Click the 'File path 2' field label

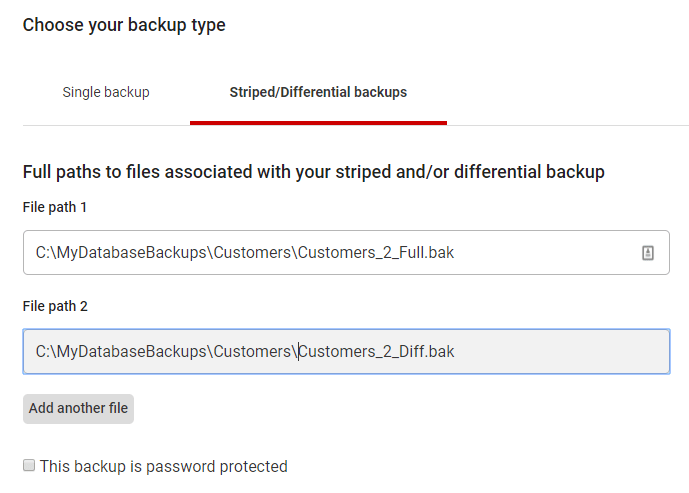(x=55, y=306)
